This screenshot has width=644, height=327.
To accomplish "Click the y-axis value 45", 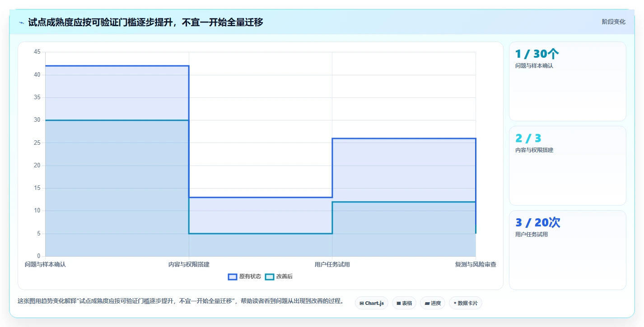I will coord(37,52).
